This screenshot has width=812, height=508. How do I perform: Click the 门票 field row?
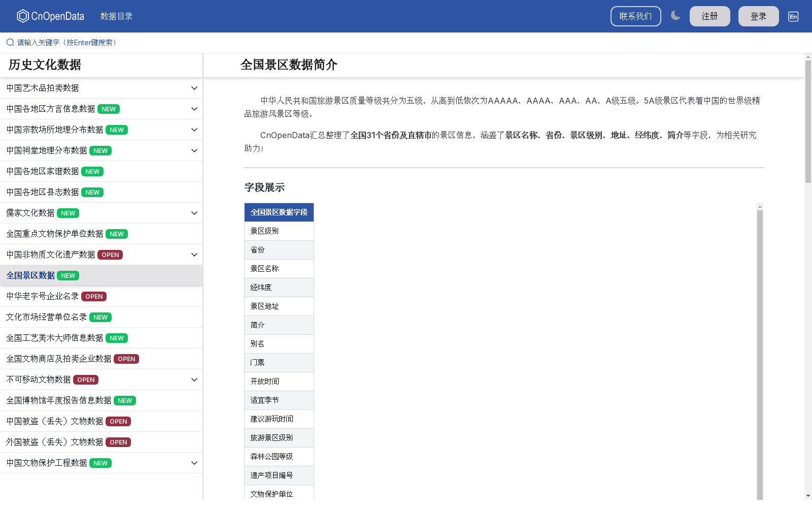279,363
